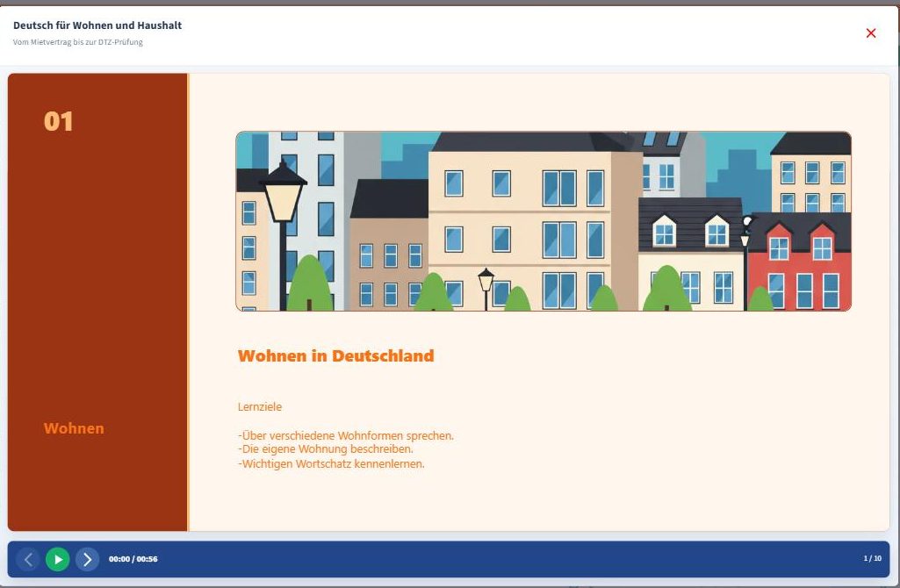Click the 00:00 / 00:56 time display
The height and width of the screenshot is (588, 900).
(x=133, y=559)
